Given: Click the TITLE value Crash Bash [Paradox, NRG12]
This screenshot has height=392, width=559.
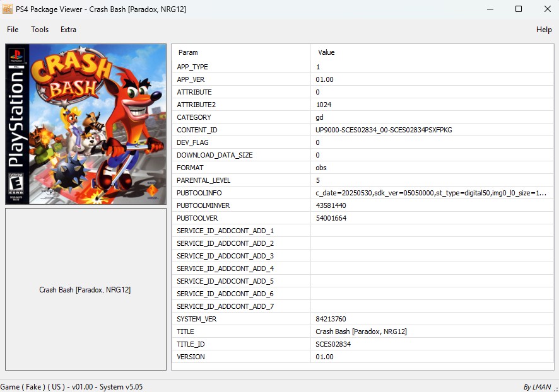Looking at the screenshot, I should 361,331.
